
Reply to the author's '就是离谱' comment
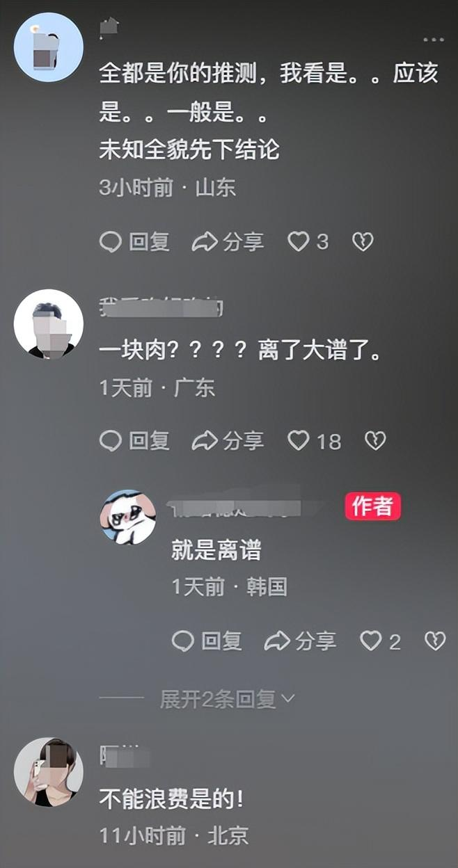207,641
